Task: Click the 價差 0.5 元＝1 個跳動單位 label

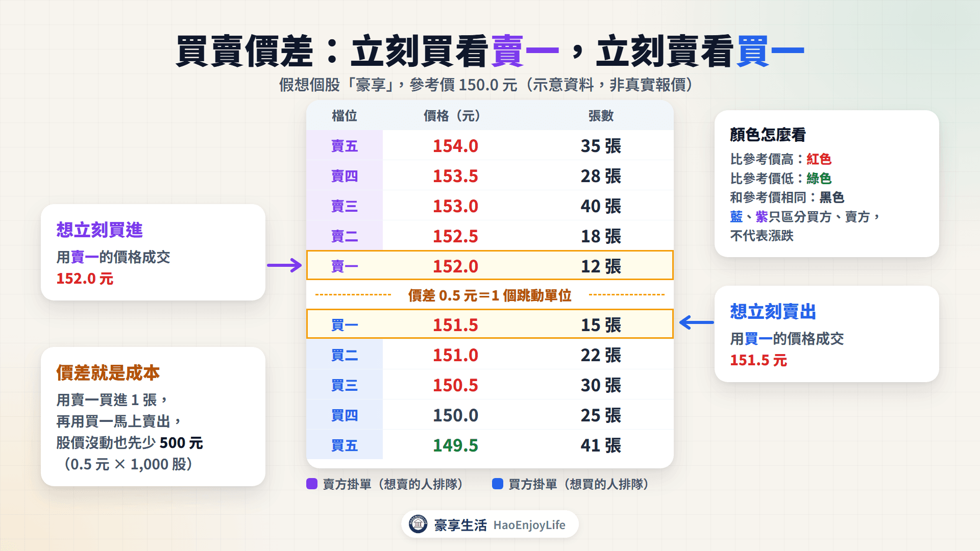Action: (490, 295)
